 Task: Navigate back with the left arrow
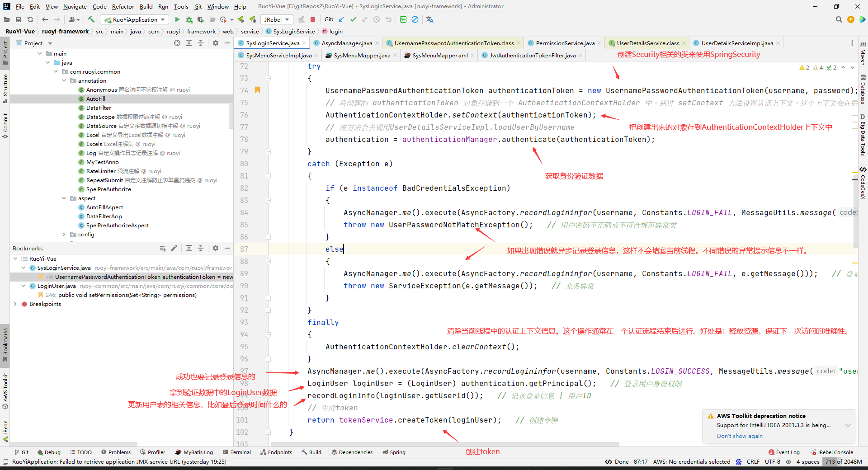coord(45,19)
